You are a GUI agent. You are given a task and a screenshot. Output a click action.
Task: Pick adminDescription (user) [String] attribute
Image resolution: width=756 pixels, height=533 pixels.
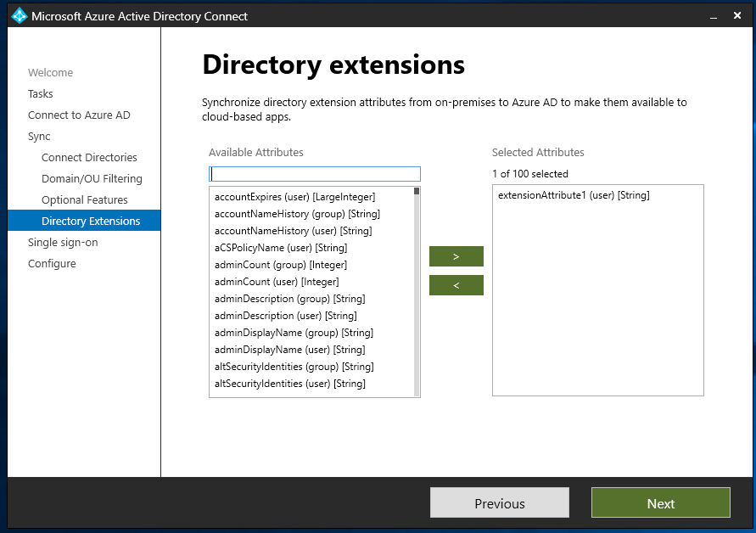point(285,316)
